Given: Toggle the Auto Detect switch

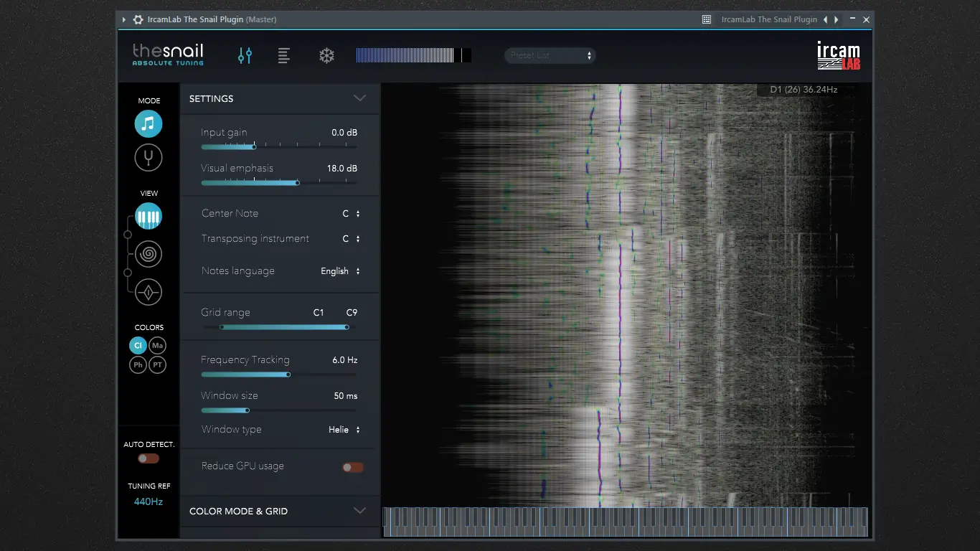Looking at the screenshot, I should (x=149, y=458).
